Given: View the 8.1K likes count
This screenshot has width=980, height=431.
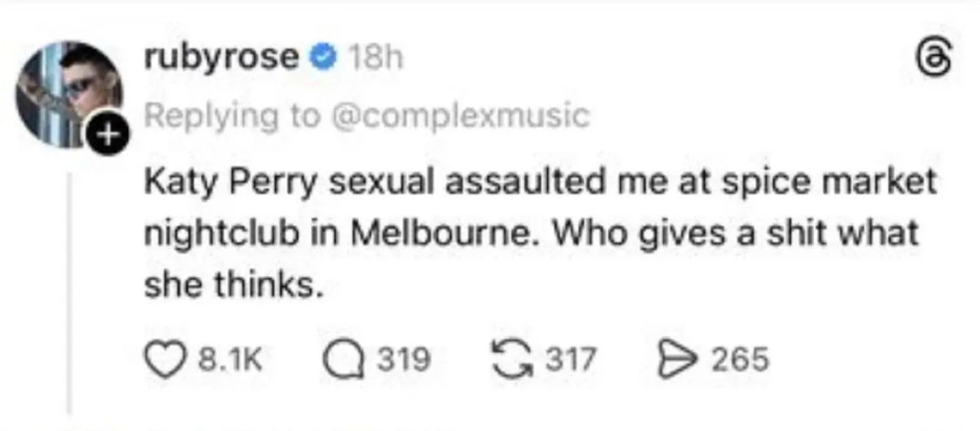Looking at the screenshot, I should point(224,358).
